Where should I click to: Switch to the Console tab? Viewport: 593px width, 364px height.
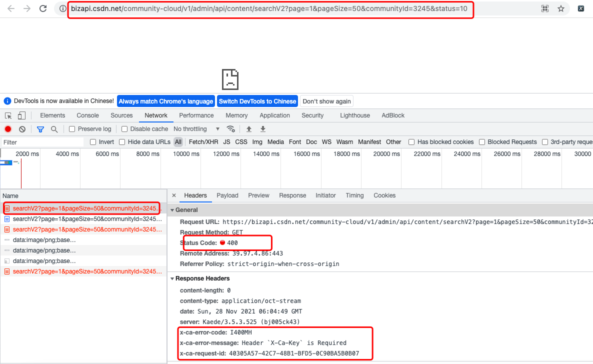(x=87, y=115)
